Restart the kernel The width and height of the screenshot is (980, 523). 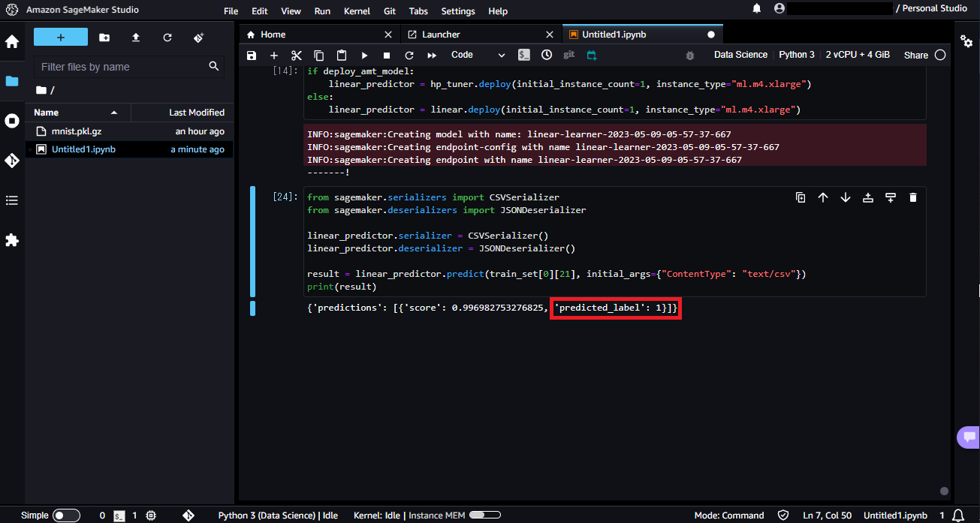409,56
